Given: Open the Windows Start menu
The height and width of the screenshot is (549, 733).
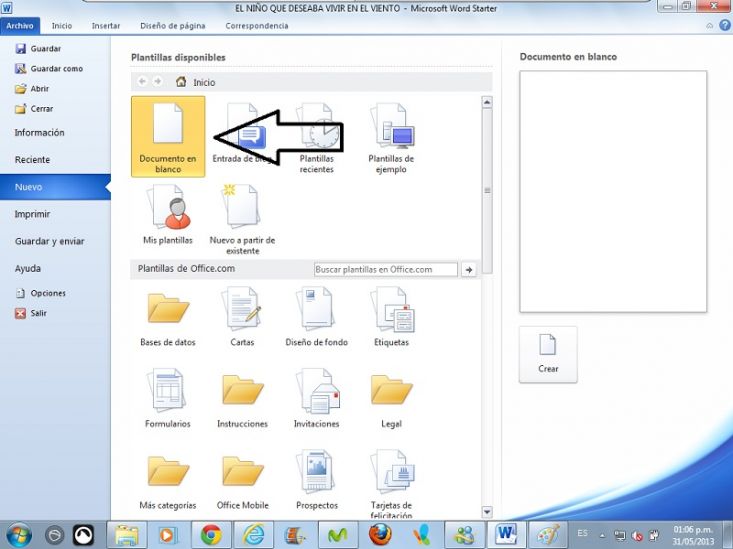Looking at the screenshot, I should click(x=19, y=535).
